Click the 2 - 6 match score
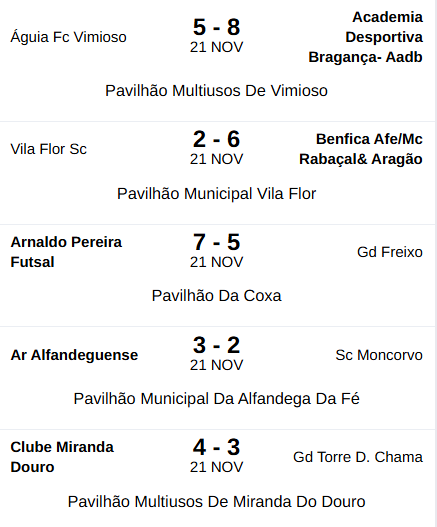 216,139
